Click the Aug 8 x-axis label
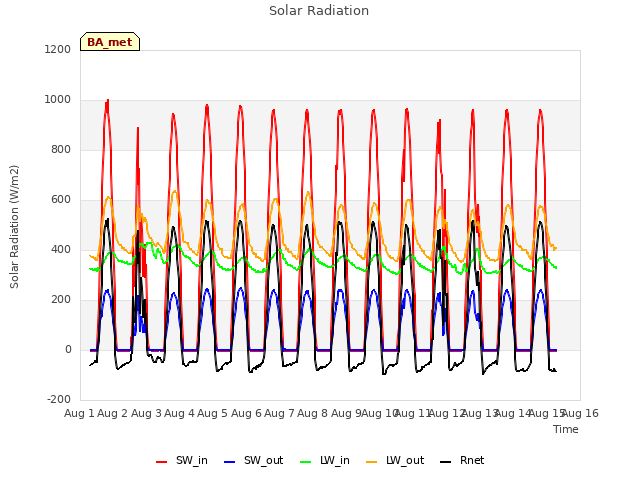Image resolution: width=640 pixels, height=480 pixels. click(312, 413)
